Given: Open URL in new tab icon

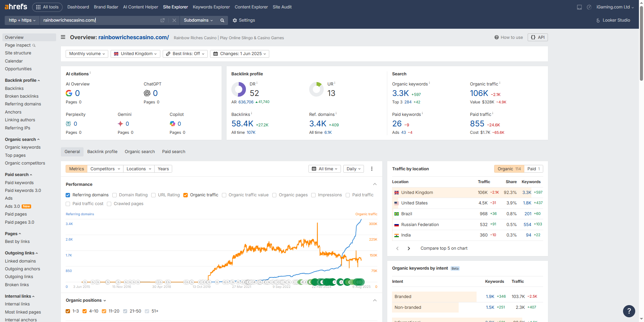Looking at the screenshot, I should point(162,20).
